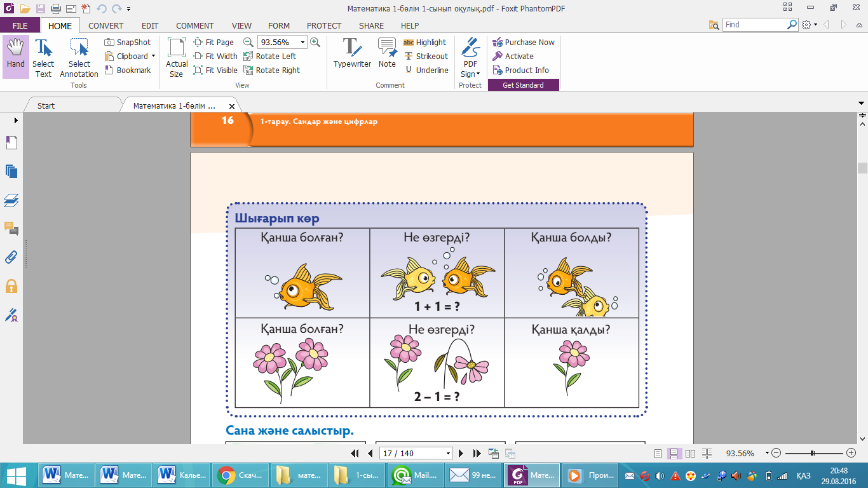Print document from quick access toolbar

coord(55,9)
